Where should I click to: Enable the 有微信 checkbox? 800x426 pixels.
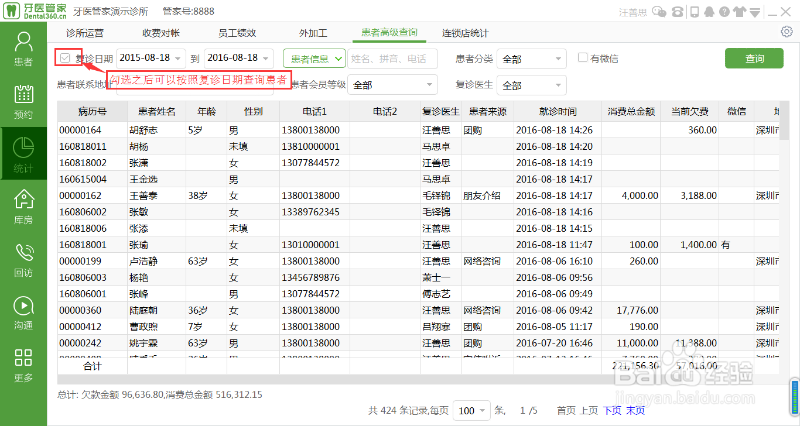click(x=583, y=57)
